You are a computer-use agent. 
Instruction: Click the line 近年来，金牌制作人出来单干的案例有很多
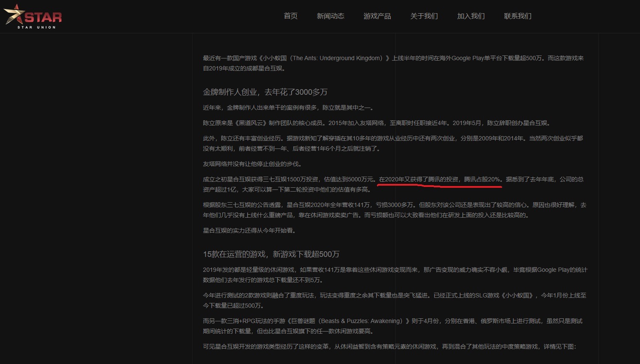tap(289, 108)
